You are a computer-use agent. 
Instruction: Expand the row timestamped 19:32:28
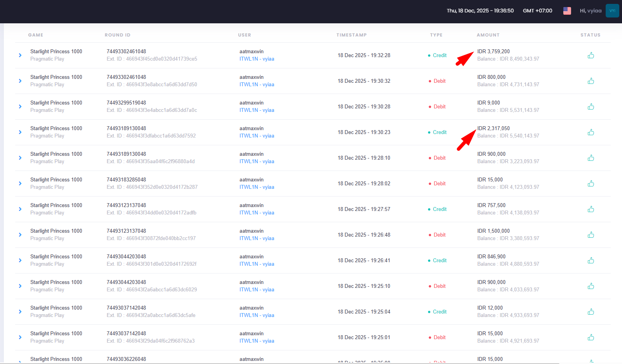[x=20, y=55]
